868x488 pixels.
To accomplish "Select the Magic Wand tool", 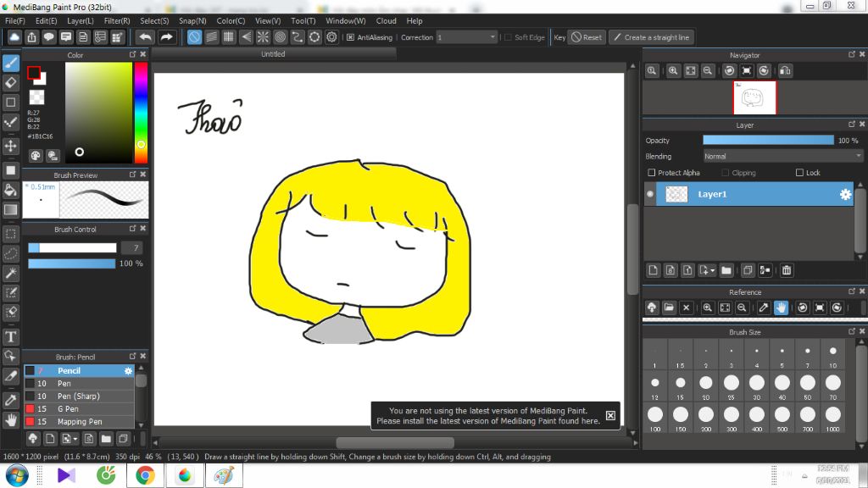I will tap(10, 274).
